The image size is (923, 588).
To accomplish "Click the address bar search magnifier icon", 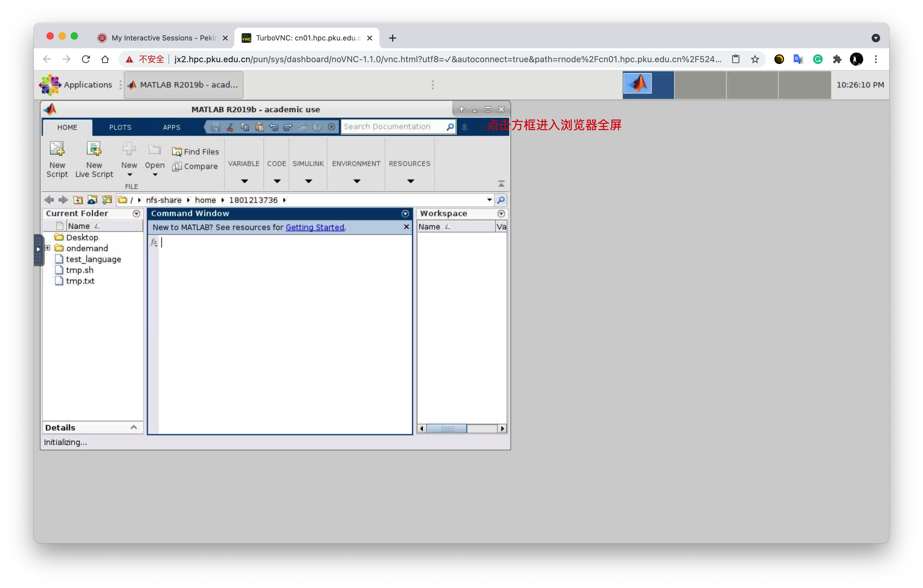I will coord(500,200).
